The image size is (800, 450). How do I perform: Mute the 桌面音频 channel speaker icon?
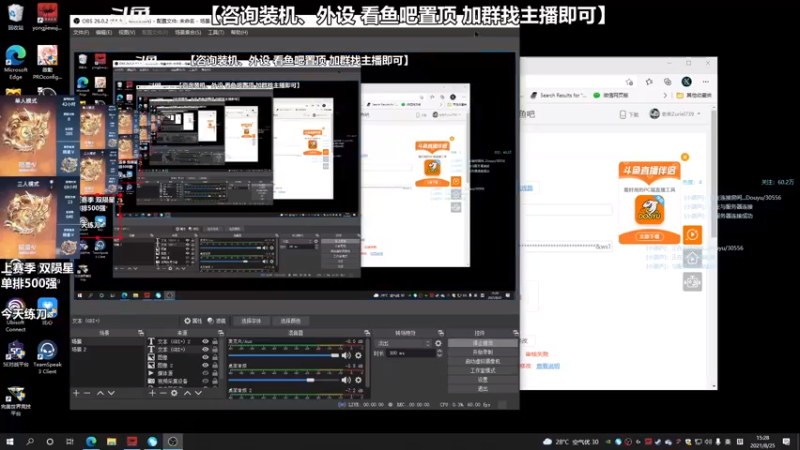(x=346, y=380)
